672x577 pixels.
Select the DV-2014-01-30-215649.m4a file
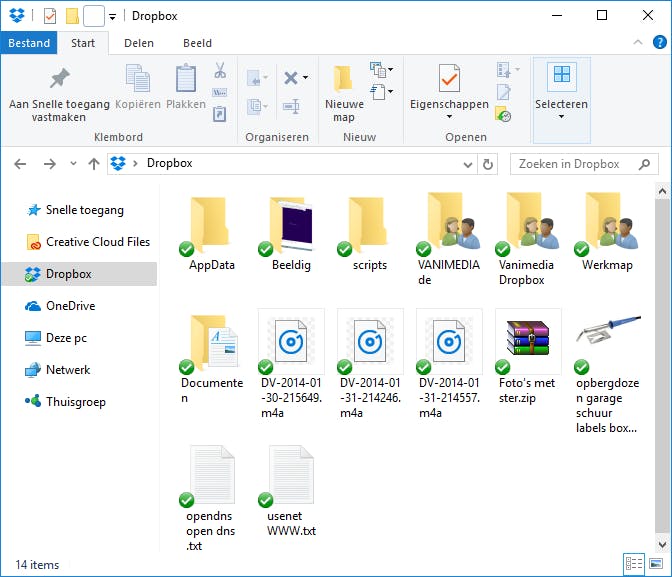coord(291,364)
